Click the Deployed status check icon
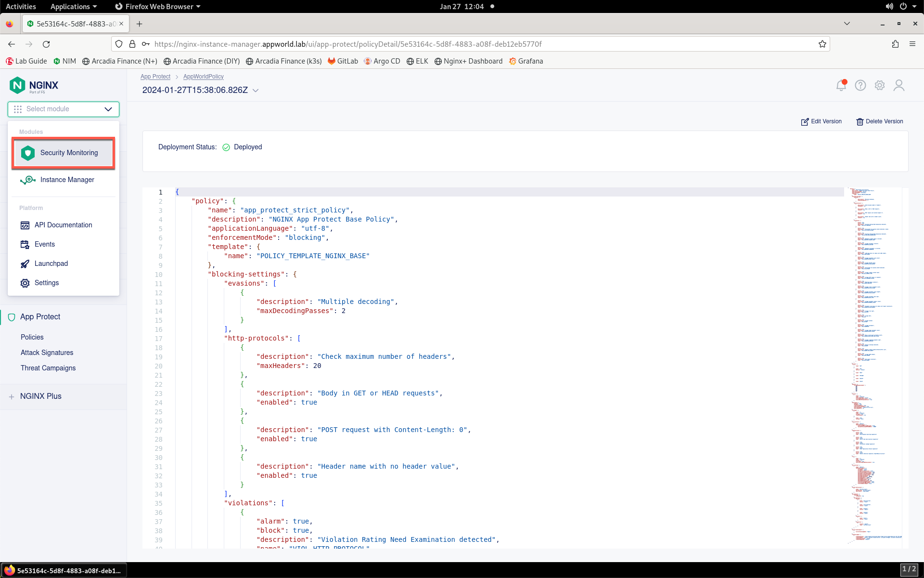The height and width of the screenshot is (578, 924). pyautogui.click(x=226, y=147)
